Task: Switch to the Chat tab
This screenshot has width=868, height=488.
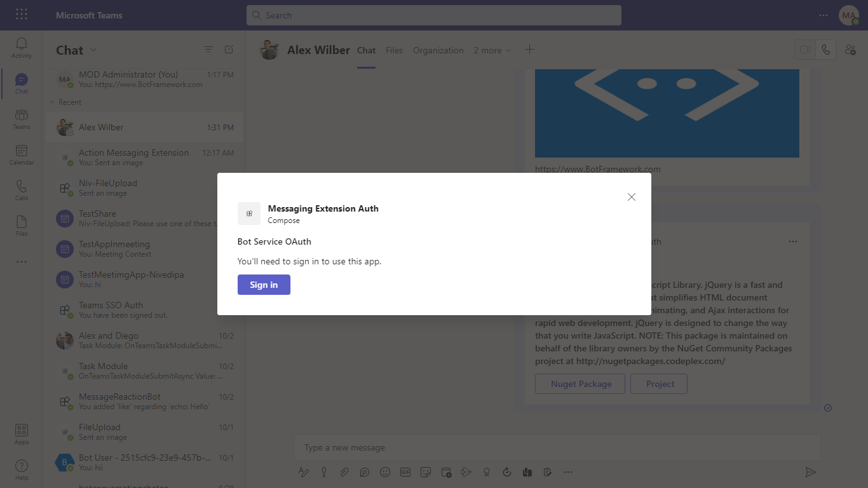Action: (366, 50)
